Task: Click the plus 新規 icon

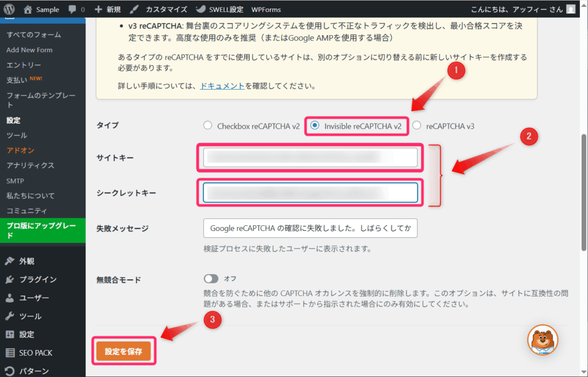Action: click(98, 9)
